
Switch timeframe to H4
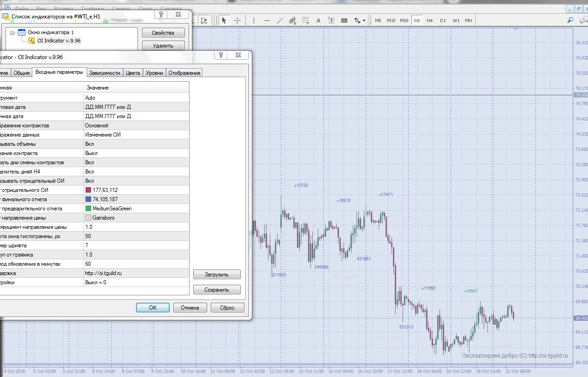[430, 20]
